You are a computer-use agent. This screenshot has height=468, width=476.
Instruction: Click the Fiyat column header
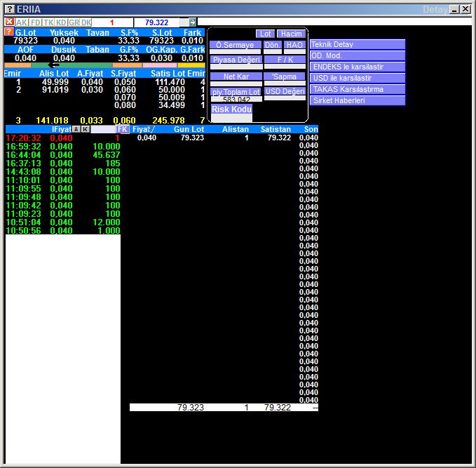click(143, 129)
